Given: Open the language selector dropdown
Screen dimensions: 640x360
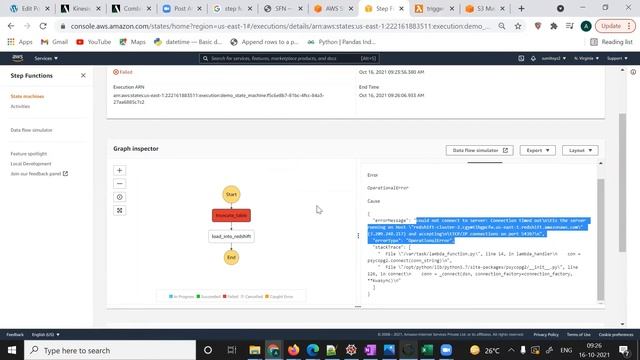Looking at the screenshot, I should pyautogui.click(x=46, y=334).
